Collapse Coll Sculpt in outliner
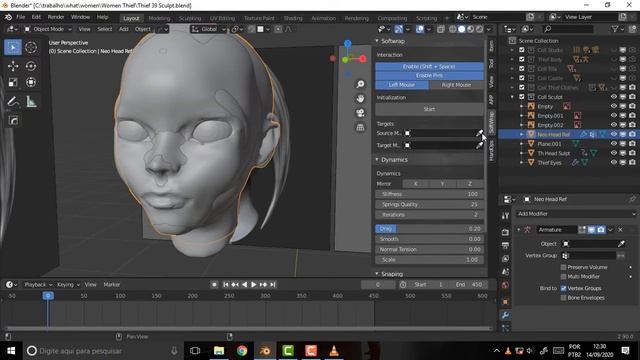 coord(512,97)
